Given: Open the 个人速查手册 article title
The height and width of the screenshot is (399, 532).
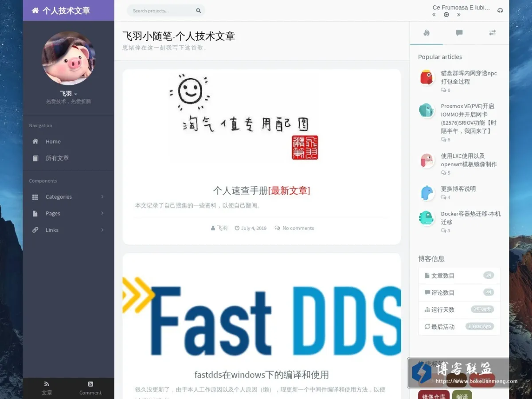Looking at the screenshot, I should [262, 191].
